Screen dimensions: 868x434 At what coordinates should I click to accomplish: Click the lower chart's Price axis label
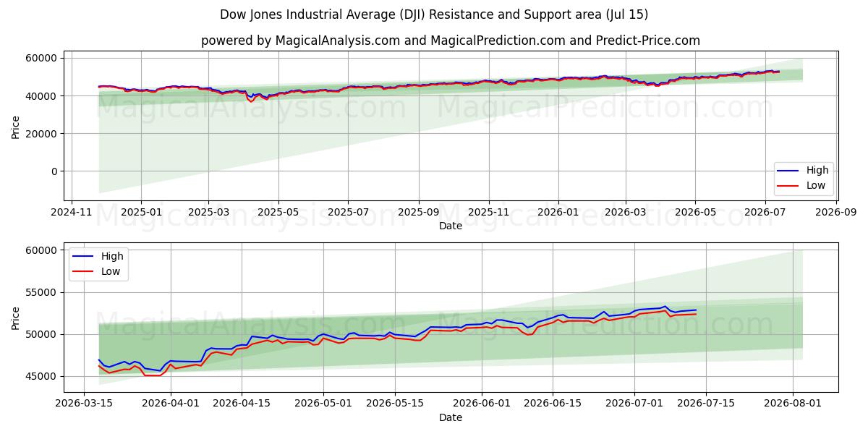tap(15, 318)
